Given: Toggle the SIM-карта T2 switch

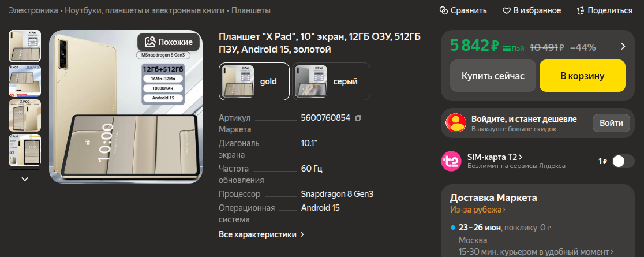Looking at the screenshot, I should coord(623,161).
